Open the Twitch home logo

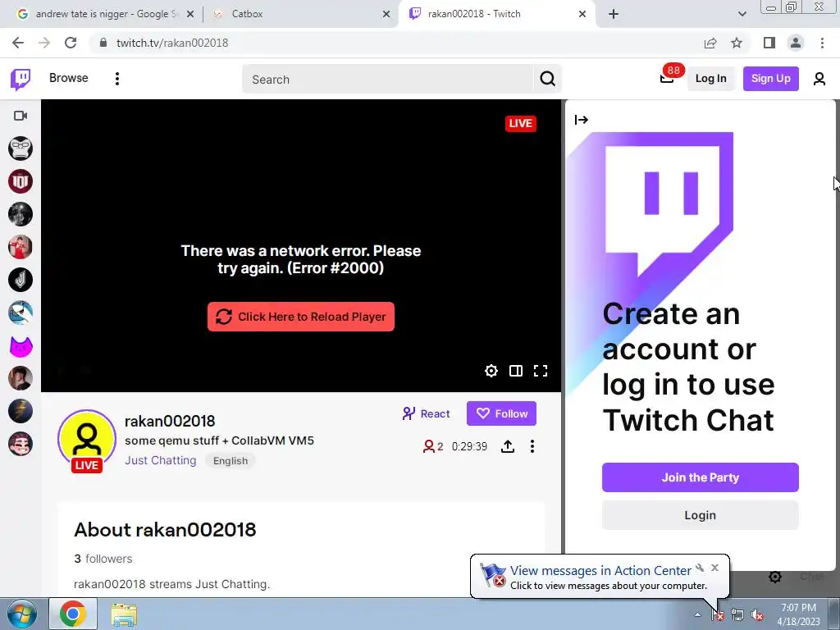point(21,80)
